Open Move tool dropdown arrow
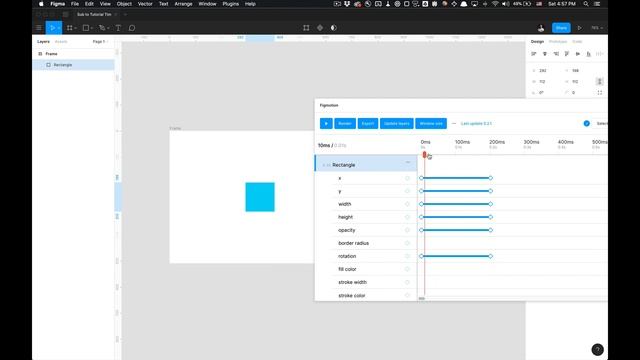This screenshot has width=640, height=360. pos(59,28)
